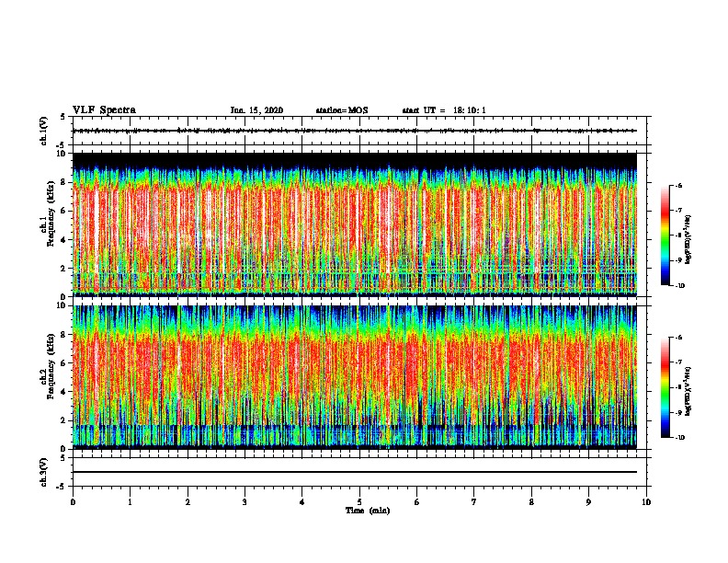Image resolution: width=728 pixels, height=563 pixels.
Task: Click the '8' kHz tick on ch.1 axis
Action: pos(63,182)
